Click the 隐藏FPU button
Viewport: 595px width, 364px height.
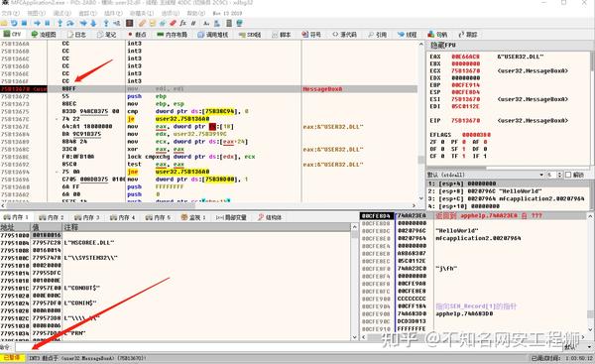click(443, 46)
